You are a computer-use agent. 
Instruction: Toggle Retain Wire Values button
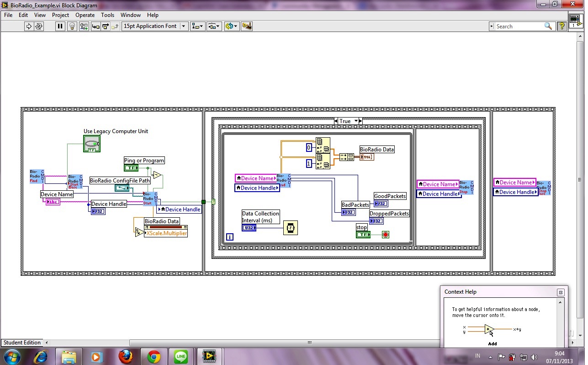pyautogui.click(x=84, y=27)
